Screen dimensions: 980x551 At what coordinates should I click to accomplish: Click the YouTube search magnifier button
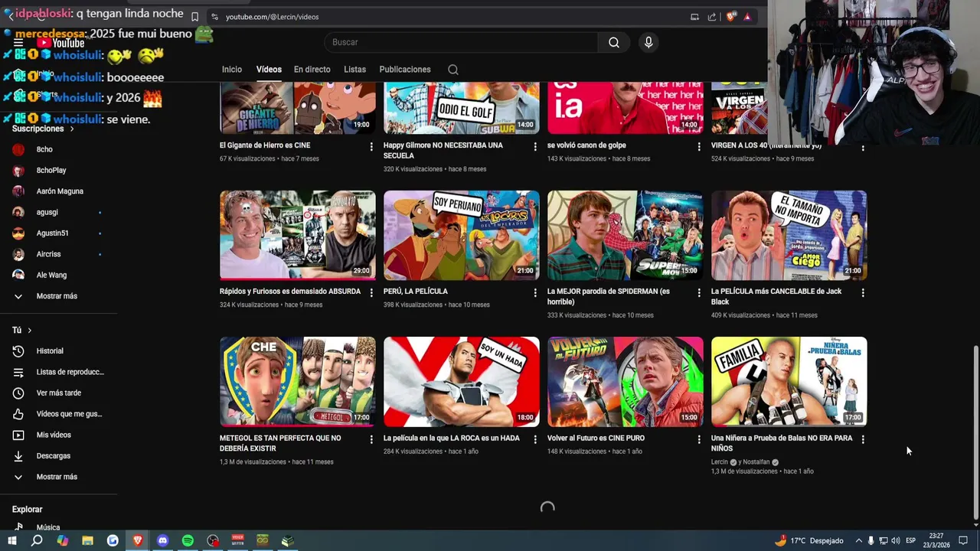(x=614, y=42)
